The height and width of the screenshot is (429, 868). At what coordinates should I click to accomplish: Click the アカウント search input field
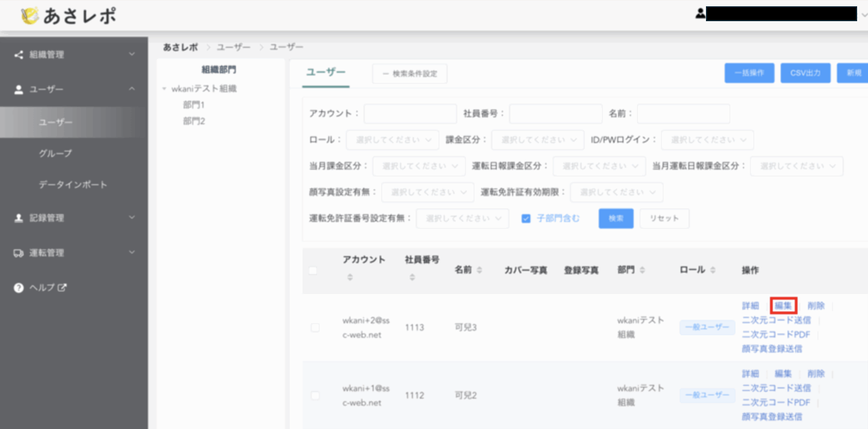click(410, 114)
